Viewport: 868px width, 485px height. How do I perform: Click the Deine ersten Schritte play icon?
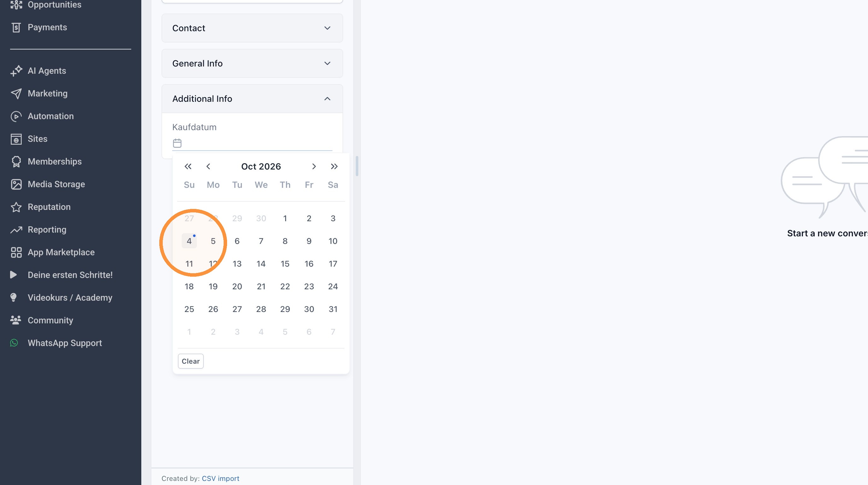pos(14,275)
